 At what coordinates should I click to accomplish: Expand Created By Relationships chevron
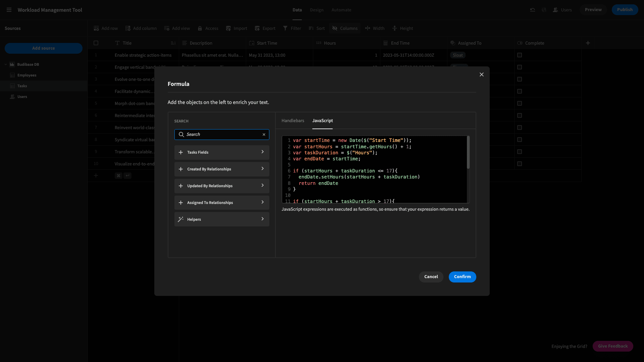[x=263, y=169]
